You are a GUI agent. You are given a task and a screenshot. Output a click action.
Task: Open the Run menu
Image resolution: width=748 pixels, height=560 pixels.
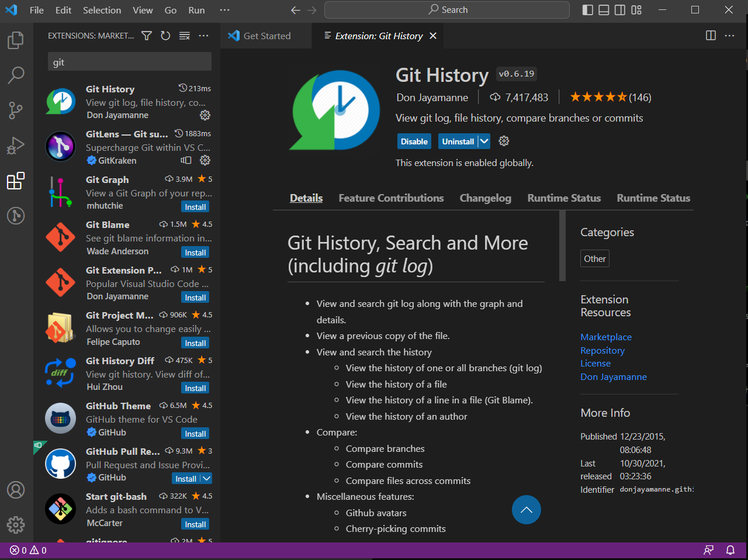pyautogui.click(x=196, y=10)
